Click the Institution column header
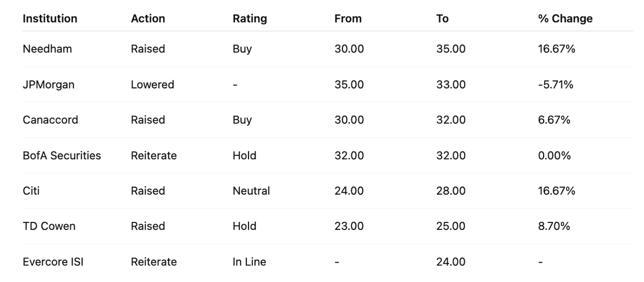The width and height of the screenshot is (644, 282). (50, 19)
